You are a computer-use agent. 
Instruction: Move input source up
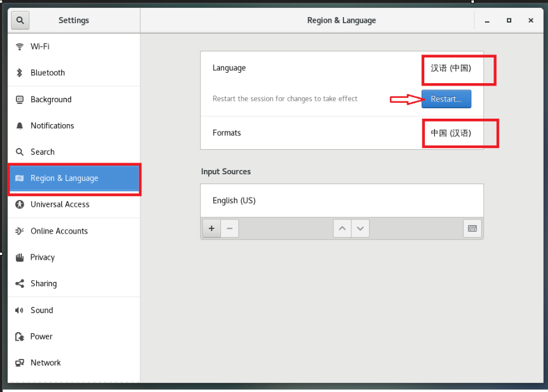point(342,228)
